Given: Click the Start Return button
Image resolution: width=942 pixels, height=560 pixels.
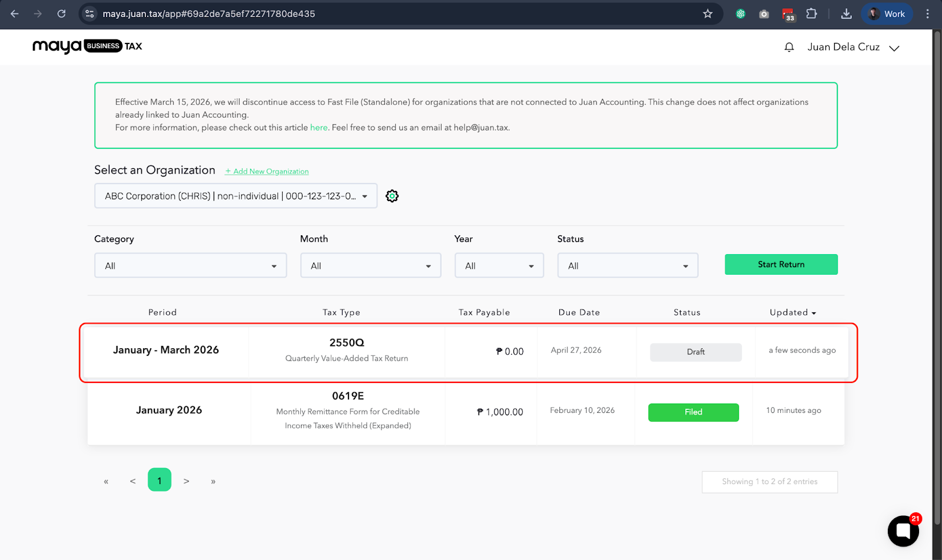Looking at the screenshot, I should click(x=781, y=264).
